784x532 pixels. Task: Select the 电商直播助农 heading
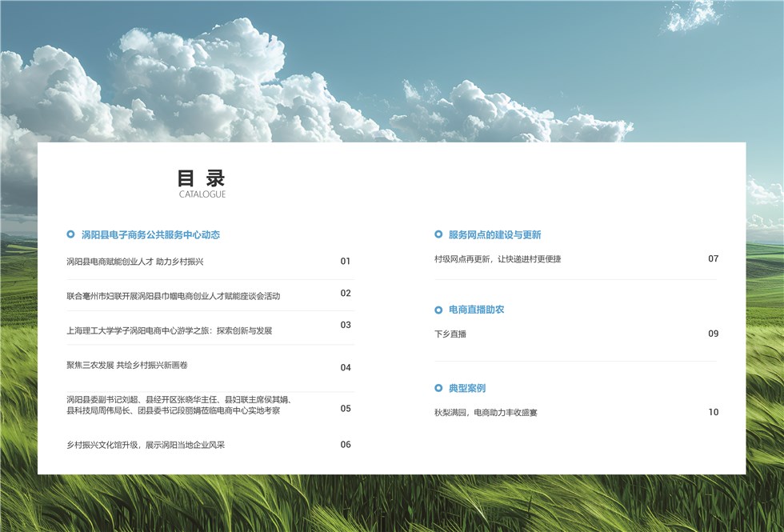pyautogui.click(x=476, y=310)
